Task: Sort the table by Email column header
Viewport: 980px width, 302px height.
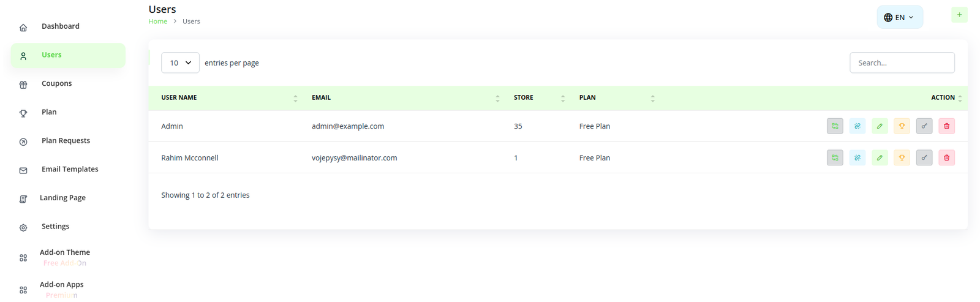Action: [321, 98]
